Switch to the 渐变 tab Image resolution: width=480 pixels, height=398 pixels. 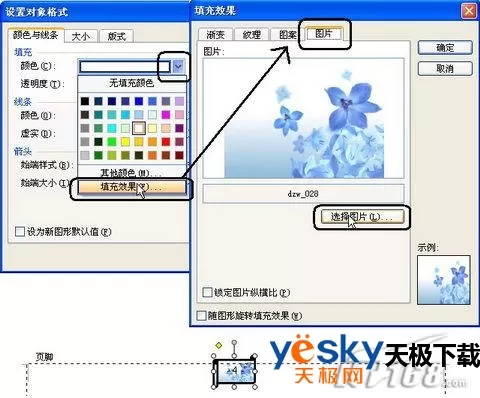click(216, 35)
